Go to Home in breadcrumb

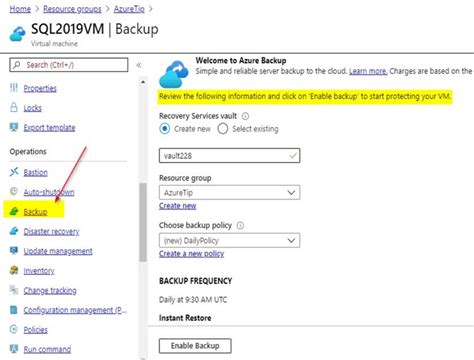point(20,9)
